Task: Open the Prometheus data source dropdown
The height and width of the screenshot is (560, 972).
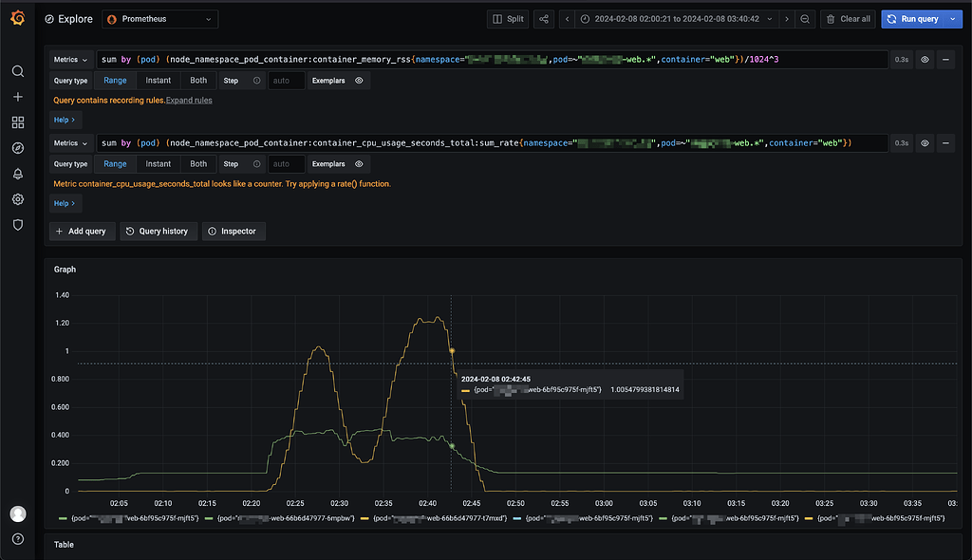Action: 159,19
